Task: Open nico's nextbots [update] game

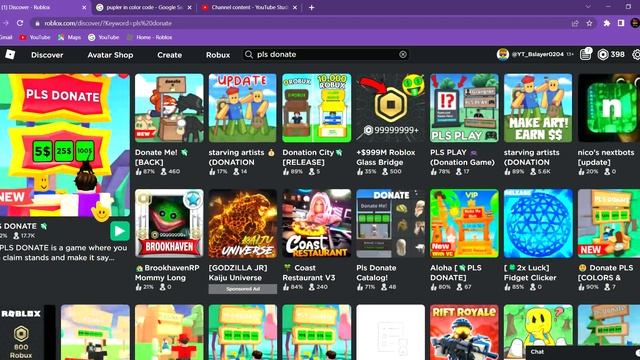Action: click(x=609, y=108)
